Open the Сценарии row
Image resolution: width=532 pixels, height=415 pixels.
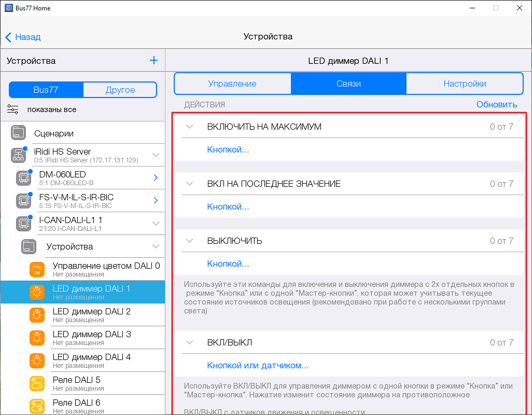pyautogui.click(x=83, y=133)
